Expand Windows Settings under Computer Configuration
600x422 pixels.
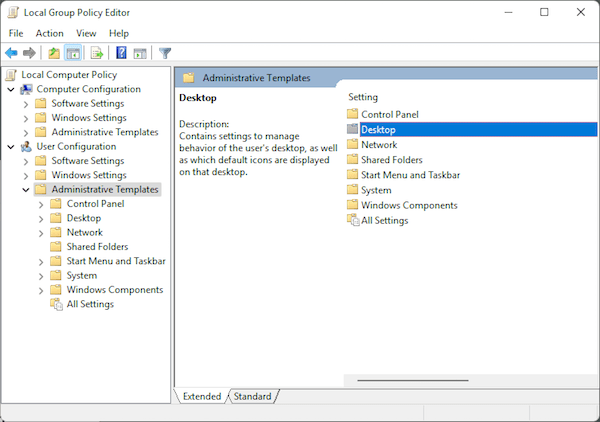[x=26, y=118]
